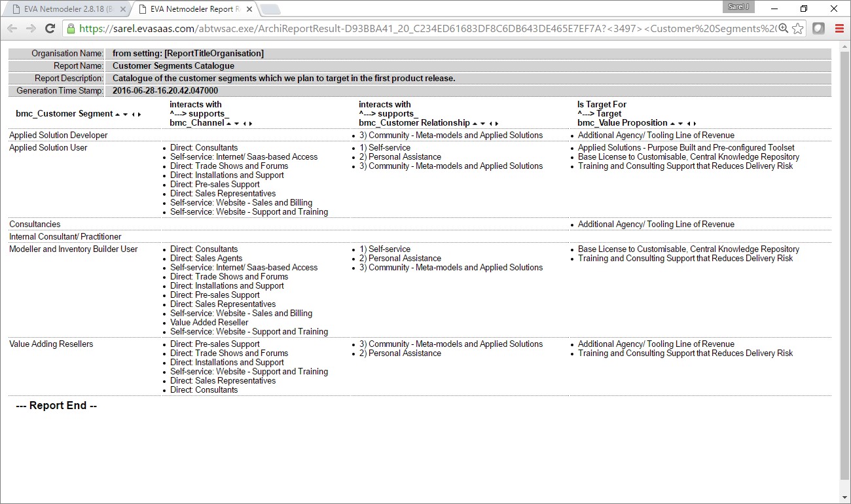
Task: Move bmc_Channel column right with the right arrow
Action: coord(250,124)
